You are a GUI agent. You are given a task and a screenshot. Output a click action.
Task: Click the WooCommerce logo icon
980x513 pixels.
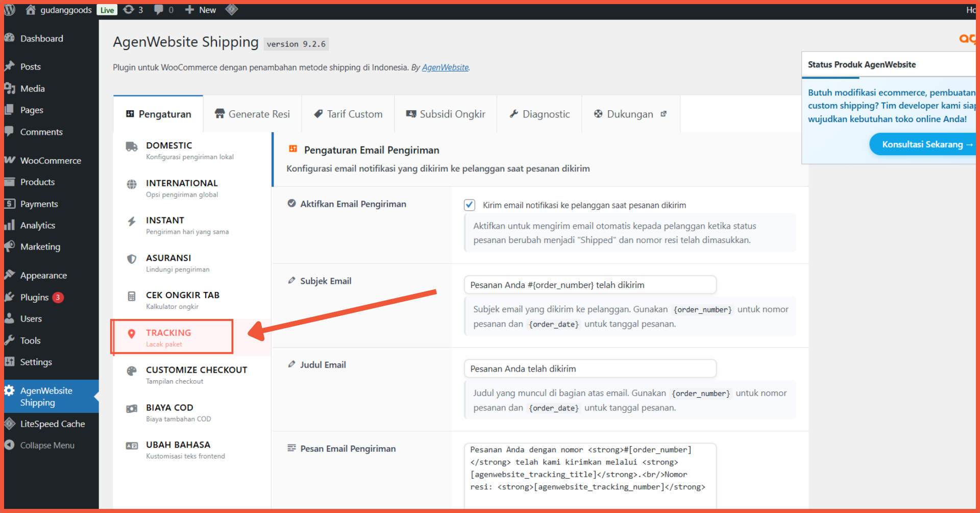click(x=9, y=160)
